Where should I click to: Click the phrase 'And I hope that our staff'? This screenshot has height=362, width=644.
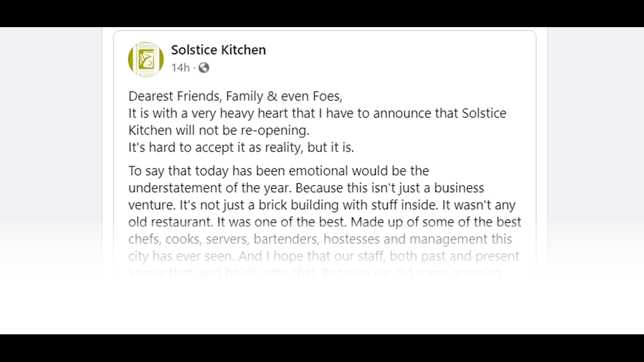(312, 256)
